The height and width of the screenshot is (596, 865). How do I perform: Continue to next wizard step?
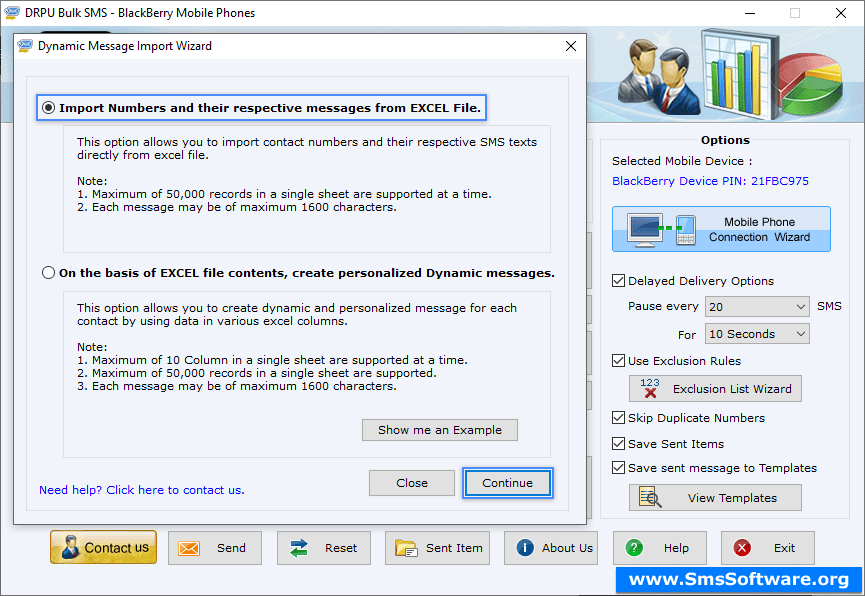click(508, 483)
